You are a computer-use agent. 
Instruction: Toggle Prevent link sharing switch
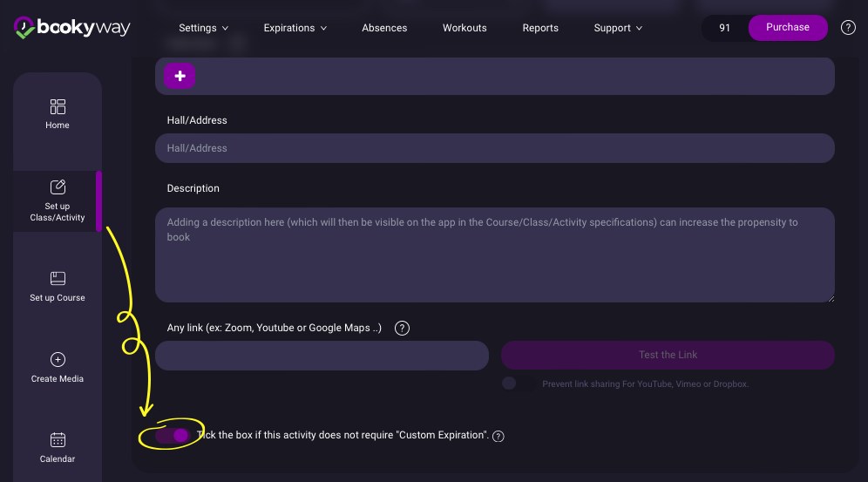coord(517,384)
